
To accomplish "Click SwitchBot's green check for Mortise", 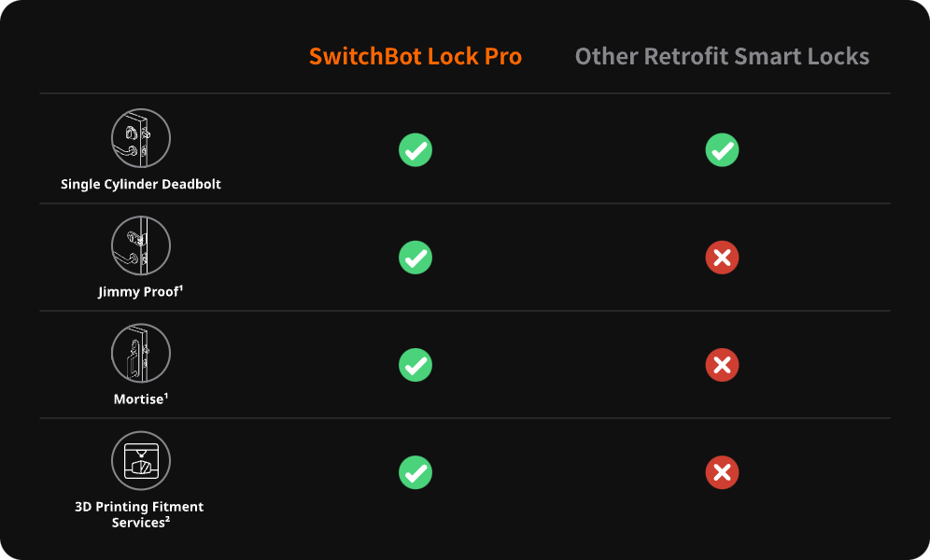I will tap(416, 364).
